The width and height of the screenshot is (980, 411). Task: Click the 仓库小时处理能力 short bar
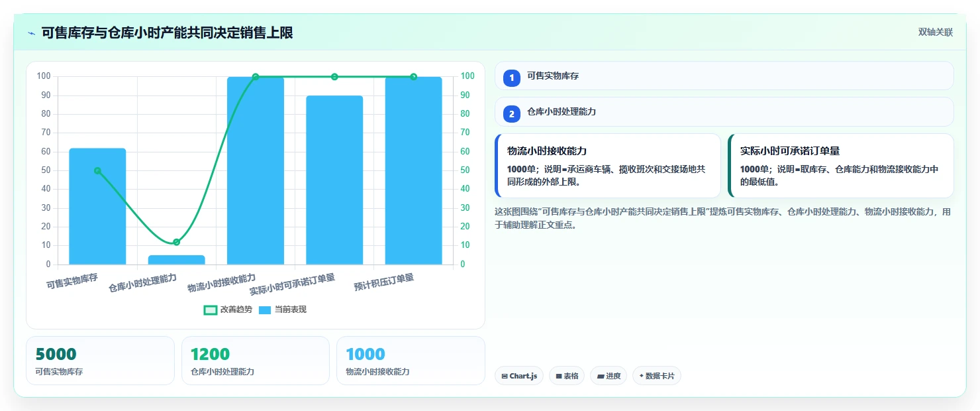tap(176, 260)
